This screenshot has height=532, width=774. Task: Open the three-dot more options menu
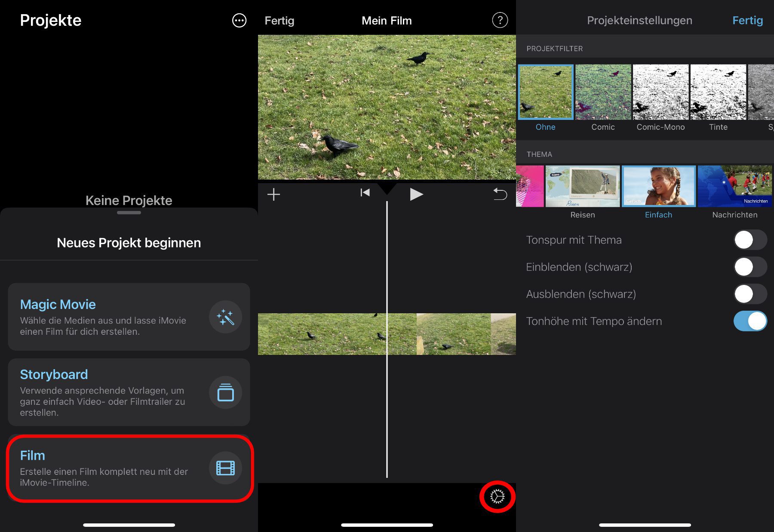coord(239,20)
